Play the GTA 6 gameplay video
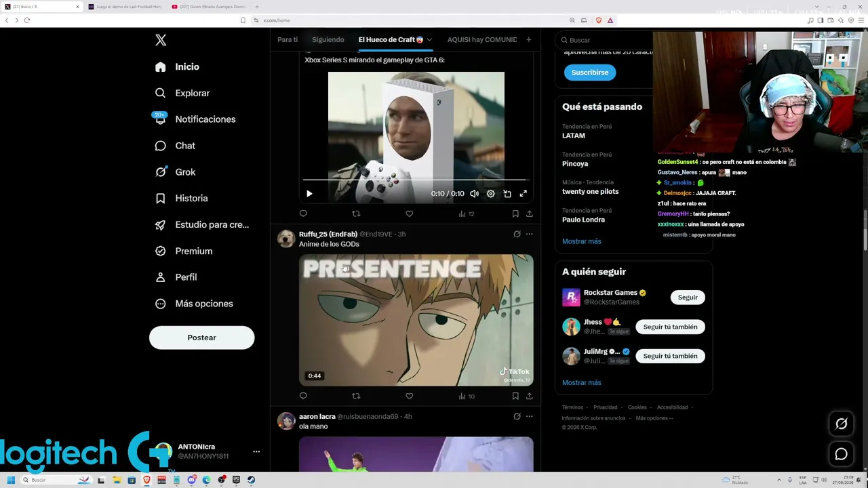Screen dimensions: 868x488 309,194
